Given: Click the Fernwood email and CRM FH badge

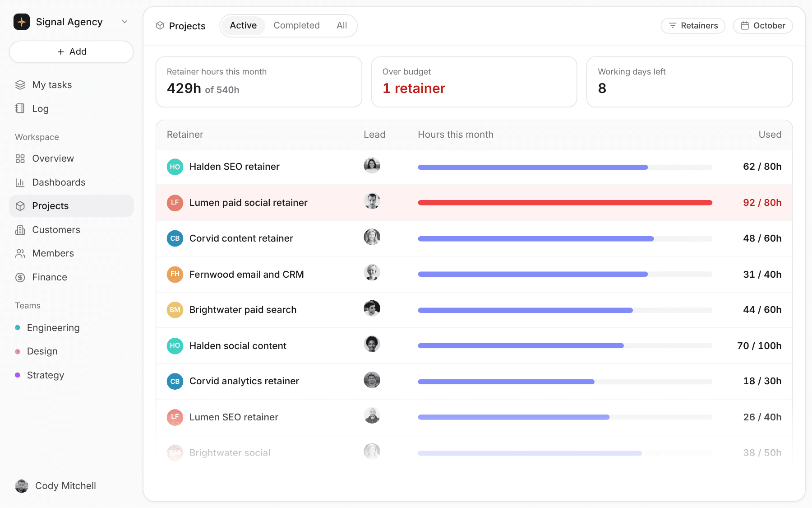Looking at the screenshot, I should click(175, 274).
